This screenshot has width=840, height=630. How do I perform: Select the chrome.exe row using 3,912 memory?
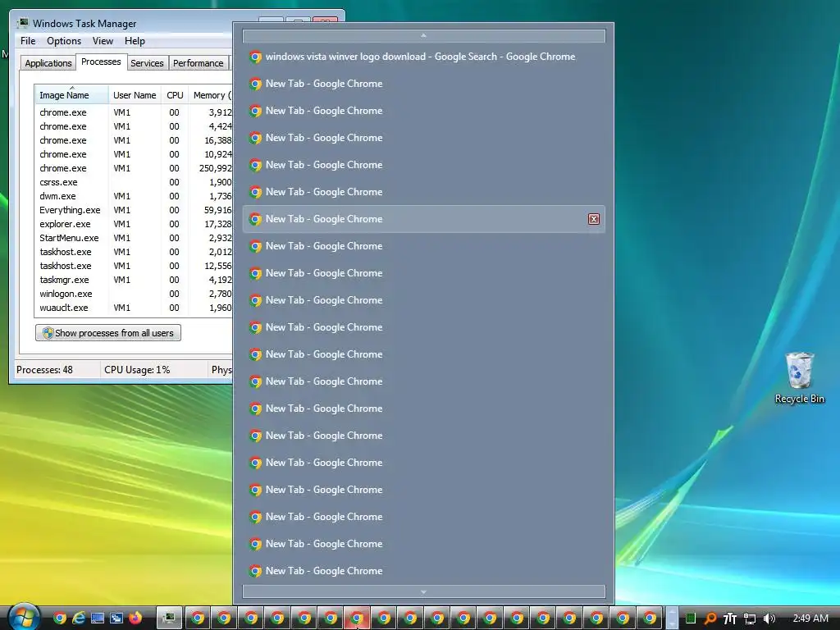[x=134, y=112]
